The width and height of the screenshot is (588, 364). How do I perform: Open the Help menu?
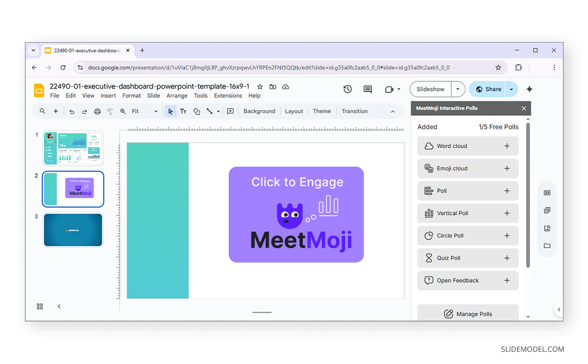[x=254, y=96]
